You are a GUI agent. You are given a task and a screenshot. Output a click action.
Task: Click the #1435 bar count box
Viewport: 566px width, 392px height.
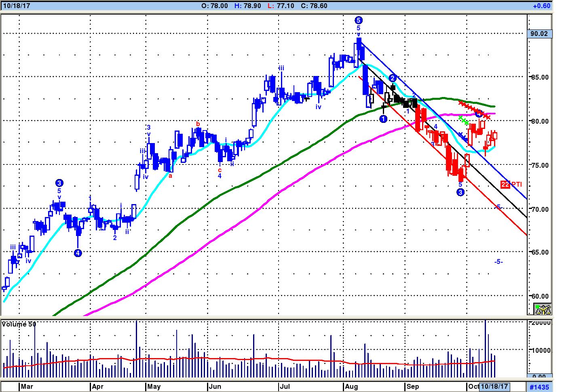pyautogui.click(x=539, y=387)
